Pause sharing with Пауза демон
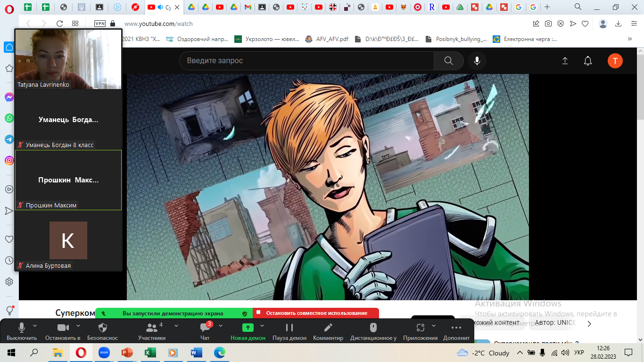Screen dimensions: 644x362 coord(289,332)
